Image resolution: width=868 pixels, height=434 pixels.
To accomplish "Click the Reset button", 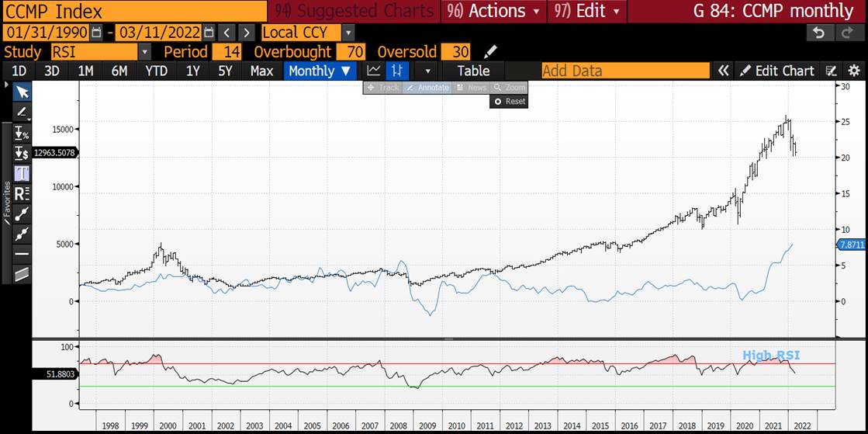I will point(509,102).
